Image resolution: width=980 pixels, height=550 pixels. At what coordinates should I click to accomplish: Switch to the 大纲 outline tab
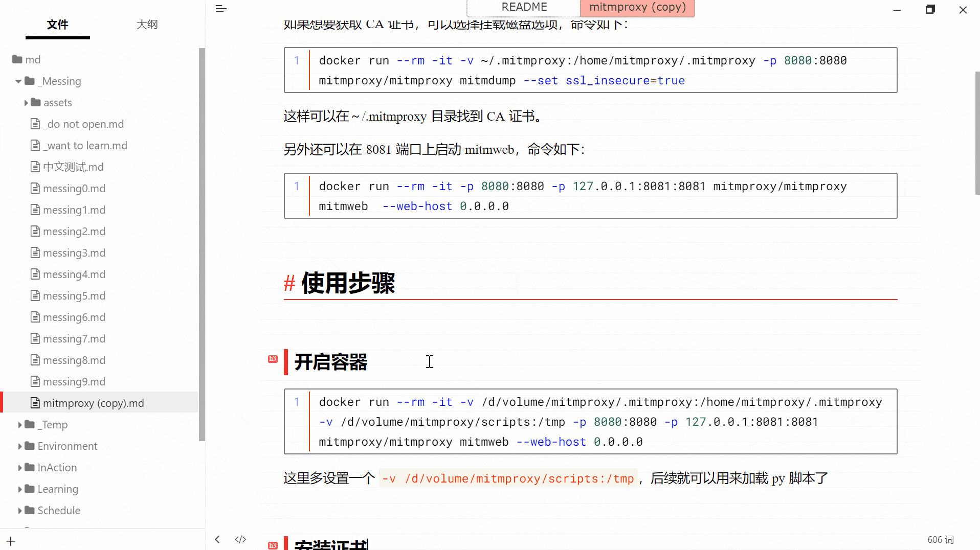click(147, 24)
